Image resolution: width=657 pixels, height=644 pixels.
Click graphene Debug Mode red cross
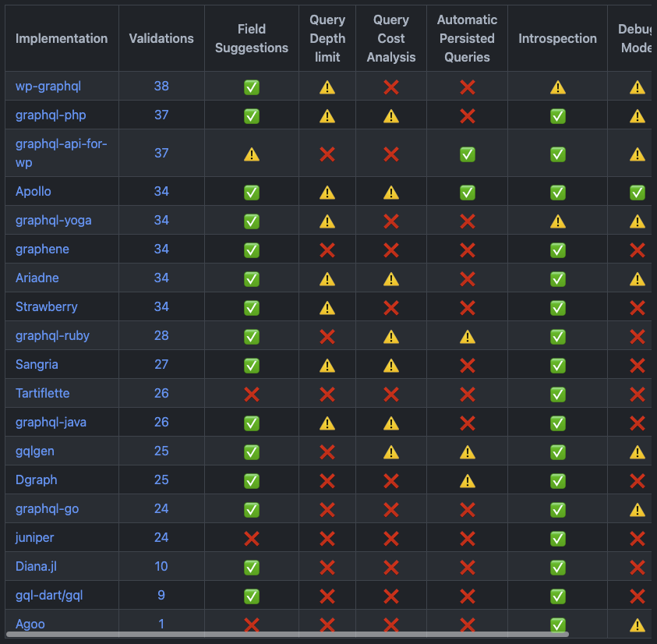pos(638,250)
